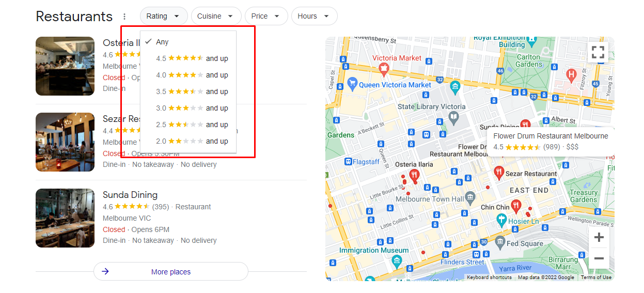Click Melbourne Town Hall map pin
This screenshot has width=644, height=293.
(x=470, y=197)
